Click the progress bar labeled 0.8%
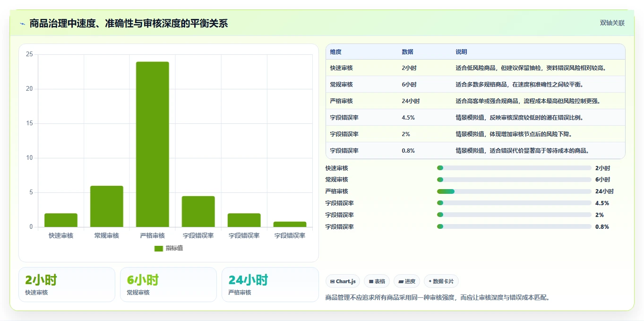This screenshot has height=321, width=644. [x=514, y=227]
